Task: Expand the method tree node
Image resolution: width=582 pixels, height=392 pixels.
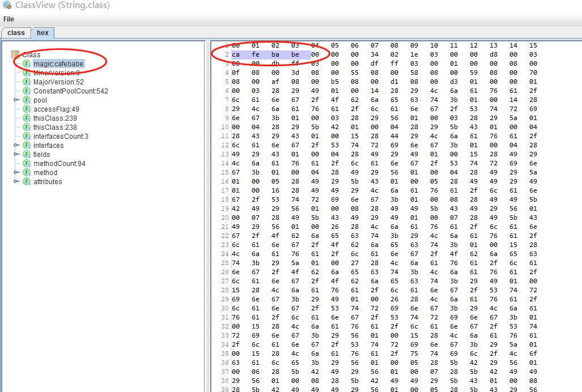Action: [16, 172]
